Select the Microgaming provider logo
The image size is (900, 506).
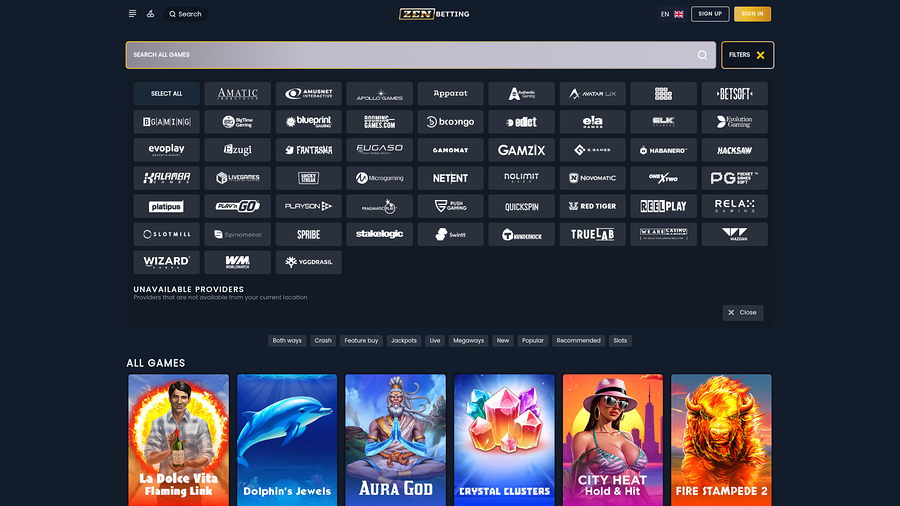[x=379, y=178]
